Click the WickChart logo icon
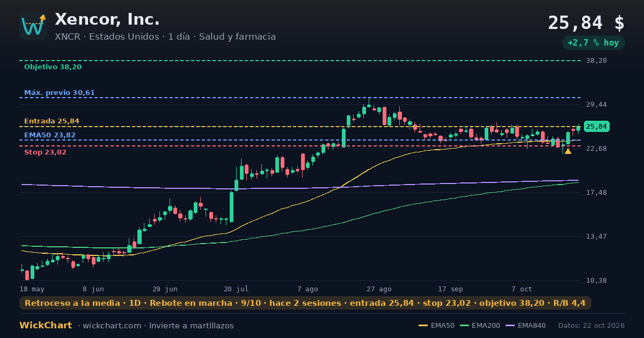644x338 pixels. click(x=33, y=26)
